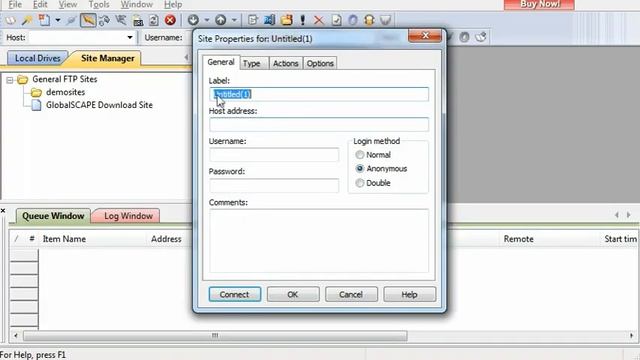
Task: Click the binary 101 transfer type icon
Action: [138, 20]
